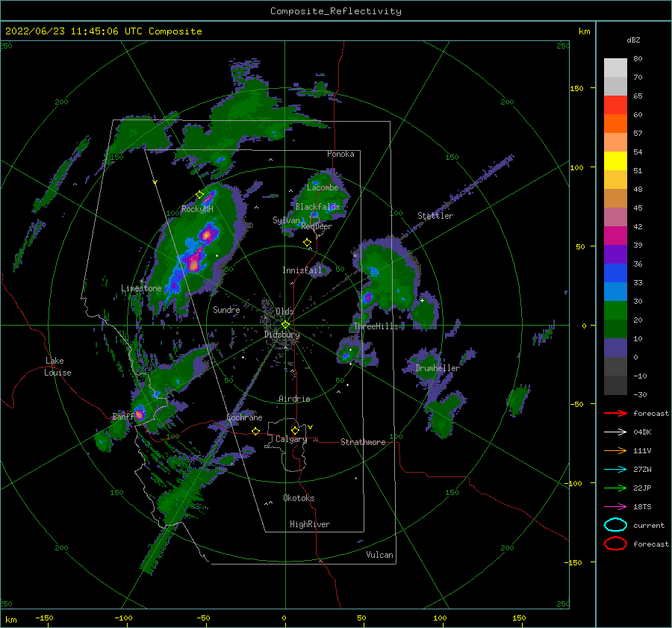672x628 pixels.
Task: Click the Calgary city label
Action: pyautogui.click(x=291, y=439)
